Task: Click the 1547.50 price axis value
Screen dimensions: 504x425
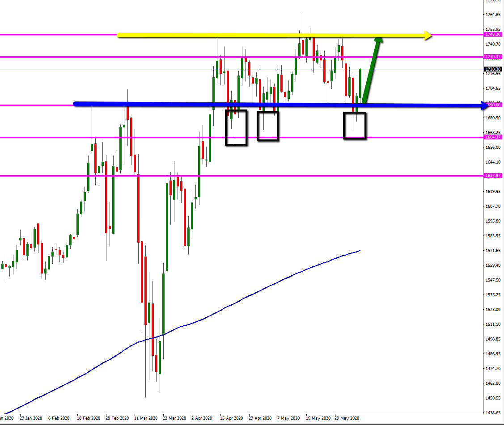Action: 493,280
